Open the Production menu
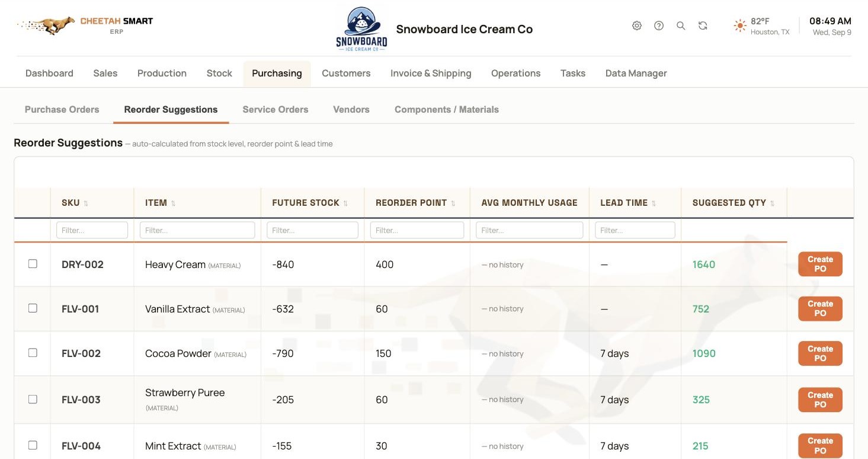This screenshot has height=459, width=868. coord(162,74)
